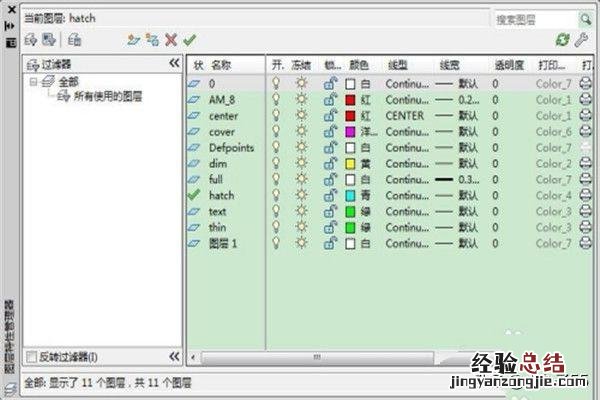Click the search magnifier icon

[585, 19]
